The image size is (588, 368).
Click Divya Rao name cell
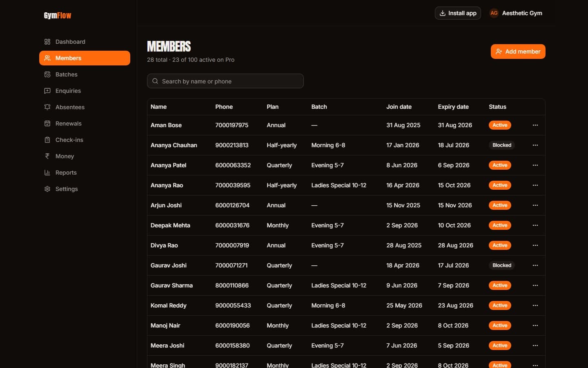point(164,245)
